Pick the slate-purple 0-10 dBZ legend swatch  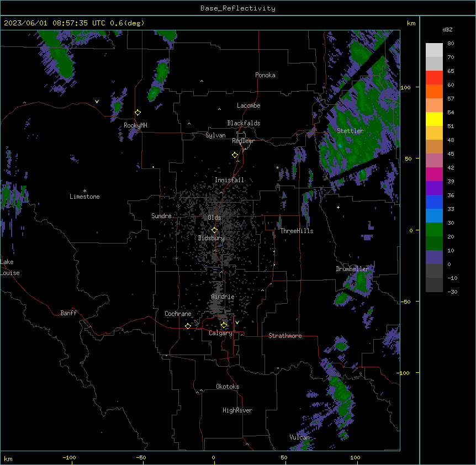pos(434,257)
